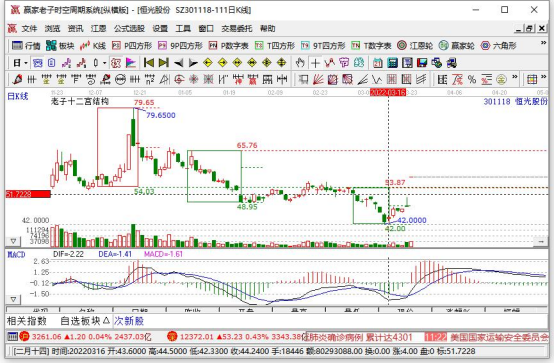Open the calendar icon in toolbar
This screenshot has width=554, height=363.
tap(378, 63)
